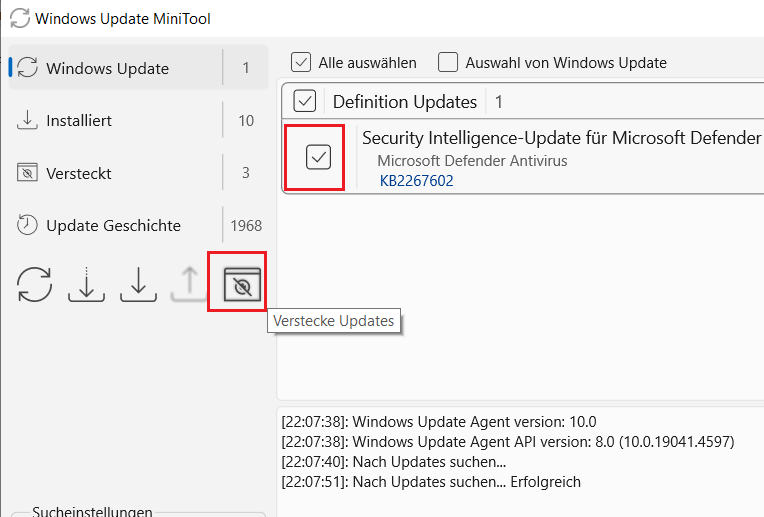The image size is (764, 517).
Task: Click the refresh search for updates icon
Action: pyautogui.click(x=34, y=285)
